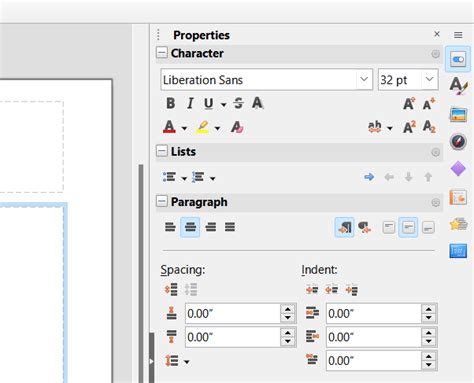474x383 pixels.
Task: Open Paragraph section more options
Action: point(435,202)
